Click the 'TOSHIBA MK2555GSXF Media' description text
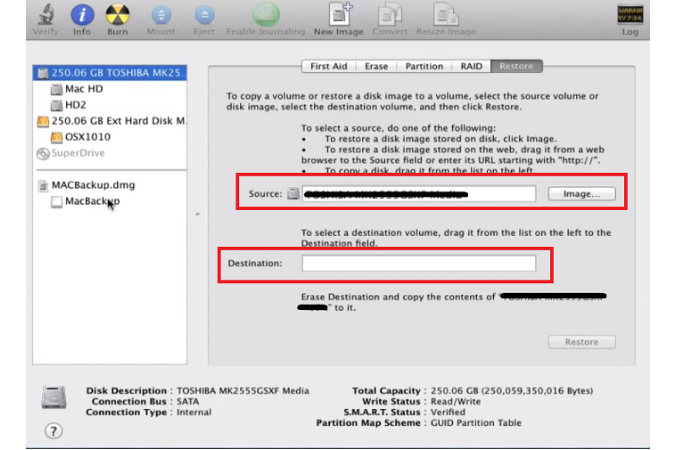Screen dimensions: 700x450 coord(243,391)
